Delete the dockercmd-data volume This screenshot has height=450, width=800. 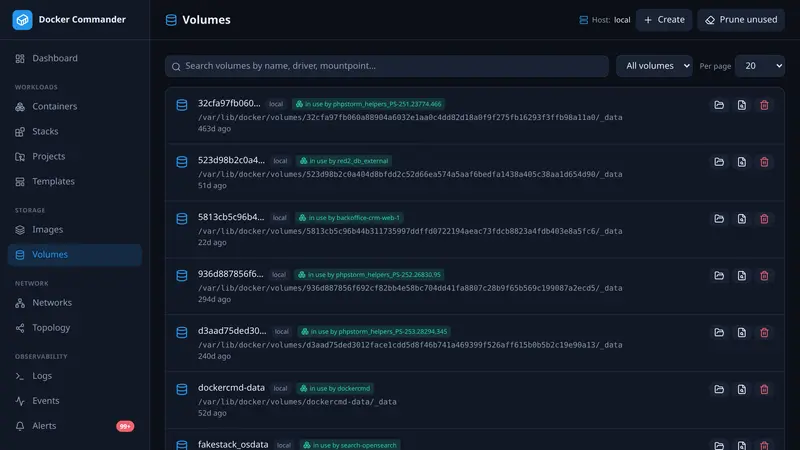click(x=764, y=389)
